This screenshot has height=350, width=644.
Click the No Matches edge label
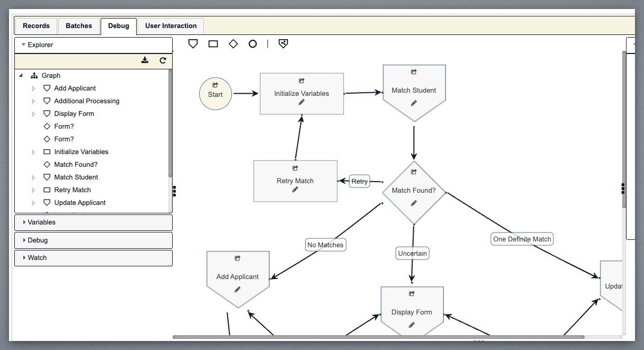(326, 245)
